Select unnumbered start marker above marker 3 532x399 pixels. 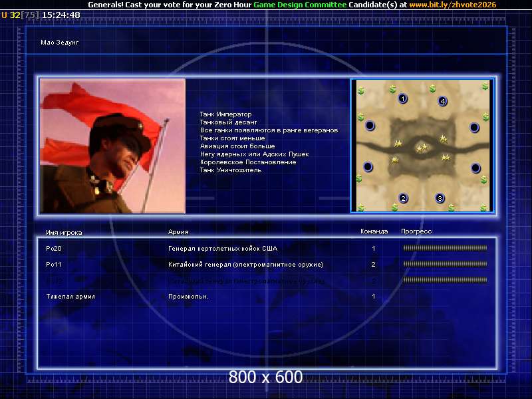475,168
